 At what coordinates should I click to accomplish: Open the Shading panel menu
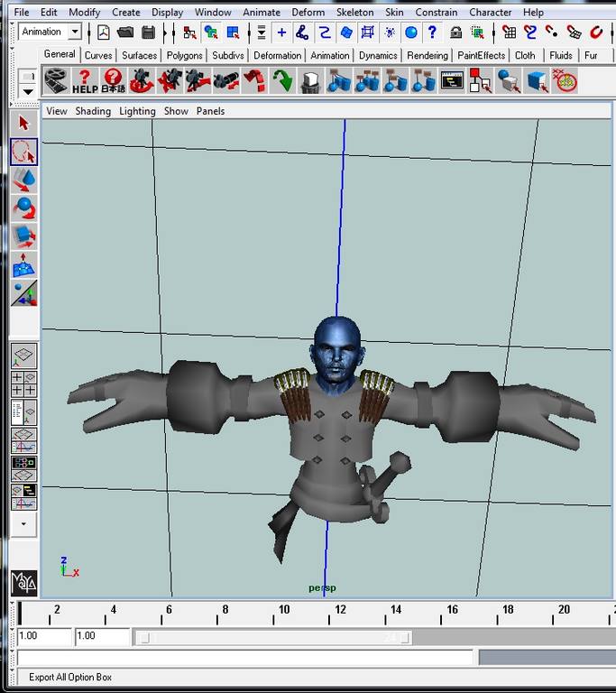point(93,111)
